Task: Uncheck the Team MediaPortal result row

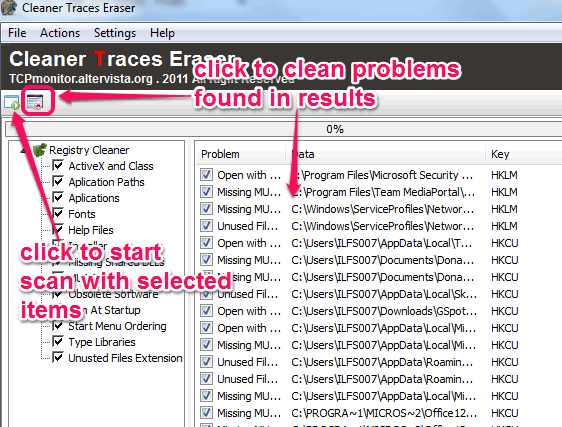Action: pyautogui.click(x=206, y=192)
